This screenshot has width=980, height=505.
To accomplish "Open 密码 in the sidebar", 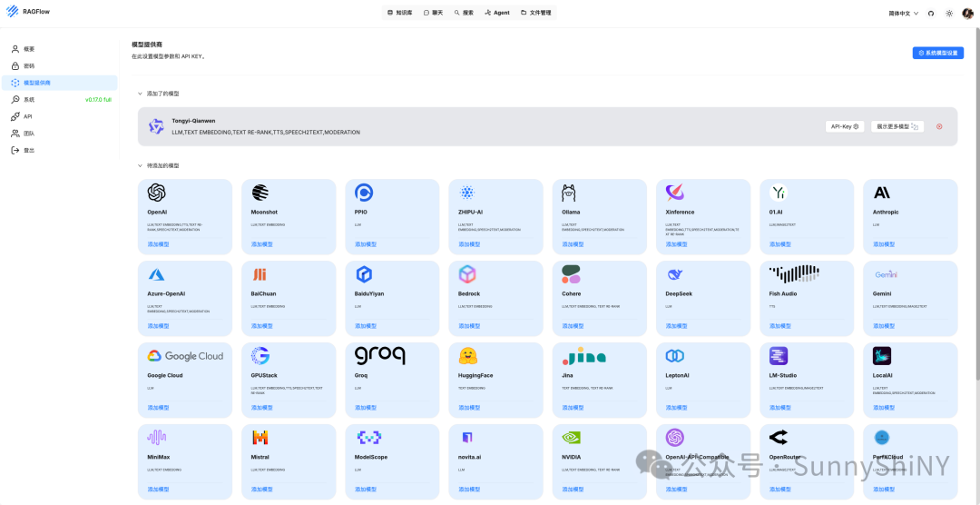I will click(59, 65).
